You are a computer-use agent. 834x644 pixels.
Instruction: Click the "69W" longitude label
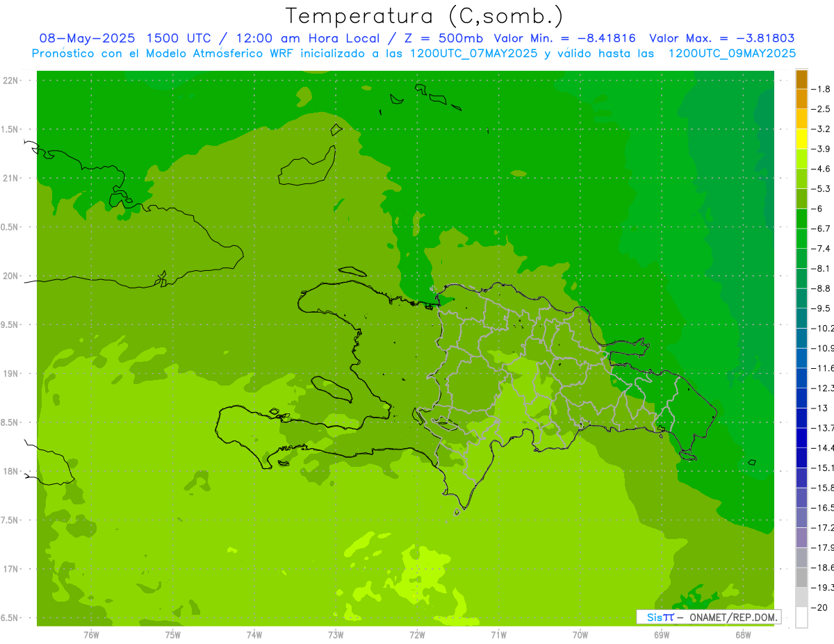coord(661,635)
